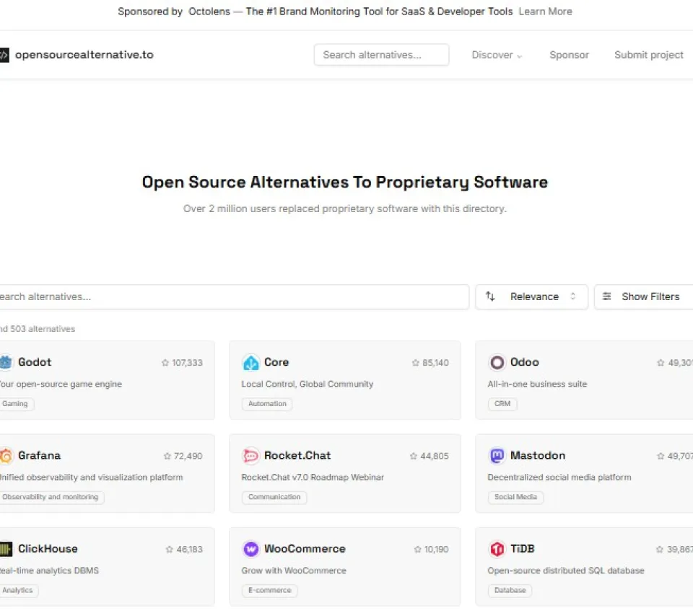Open the Godot title link

[x=35, y=363]
